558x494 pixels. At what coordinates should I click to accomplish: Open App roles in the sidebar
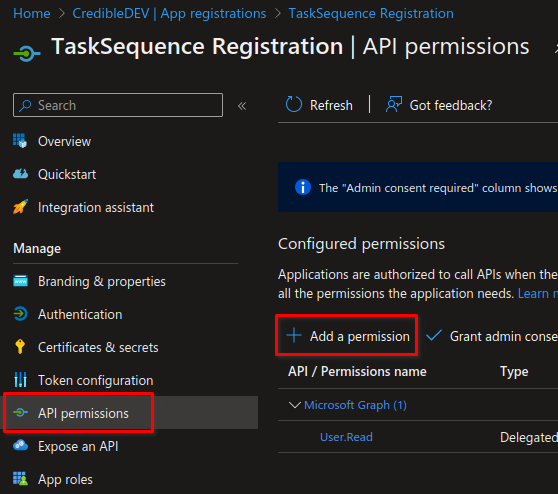tap(65, 479)
